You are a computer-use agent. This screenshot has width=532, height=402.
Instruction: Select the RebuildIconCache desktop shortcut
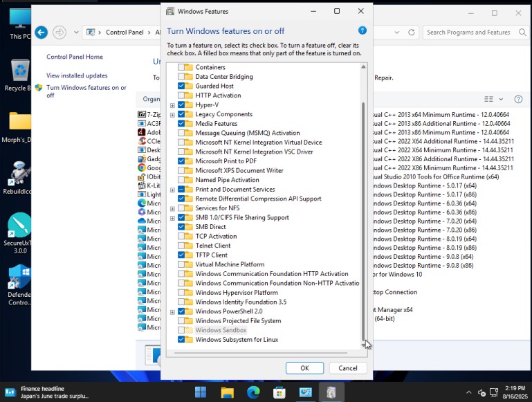[18, 178]
